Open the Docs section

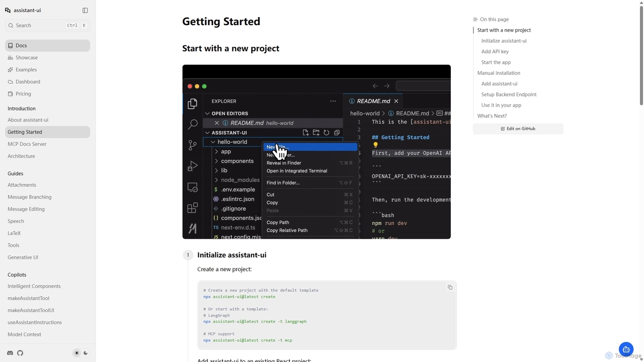47,45
